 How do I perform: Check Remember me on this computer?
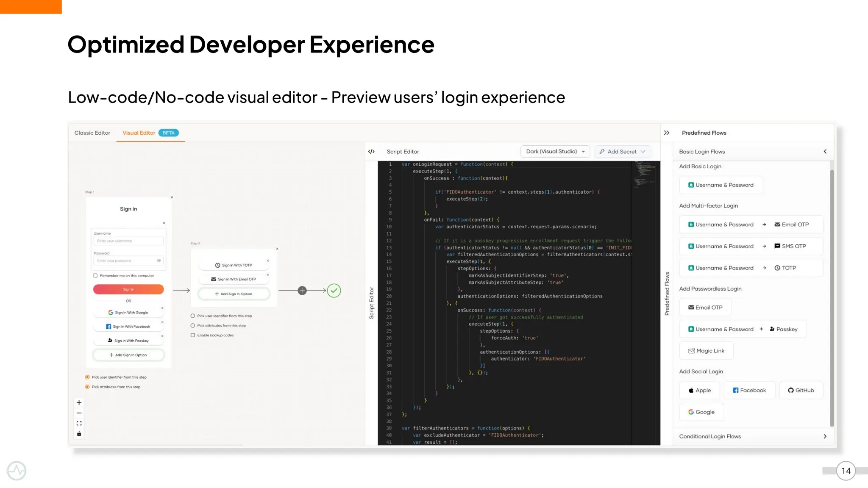tap(95, 276)
